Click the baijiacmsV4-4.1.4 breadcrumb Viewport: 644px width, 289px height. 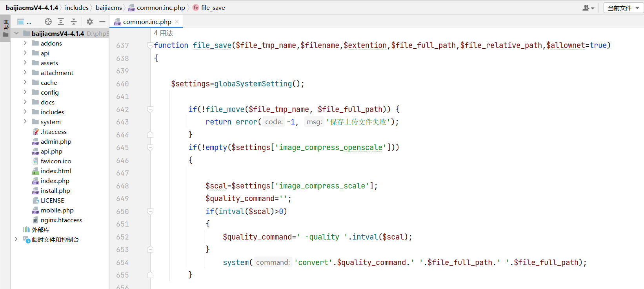(32, 7)
